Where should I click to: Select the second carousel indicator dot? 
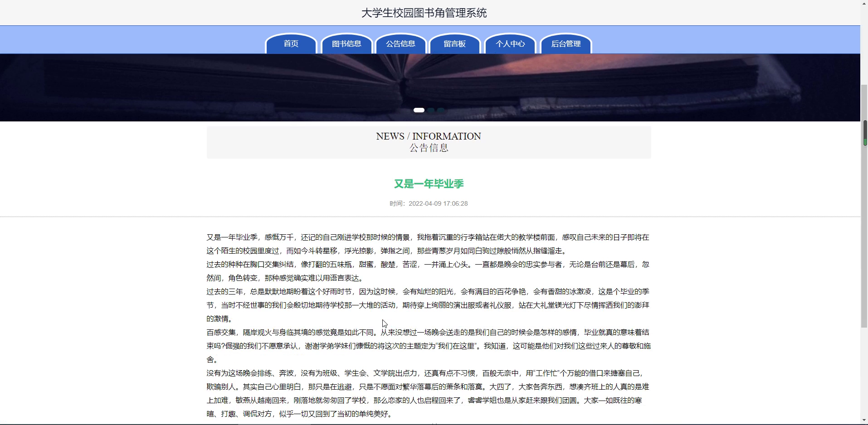[431, 110]
